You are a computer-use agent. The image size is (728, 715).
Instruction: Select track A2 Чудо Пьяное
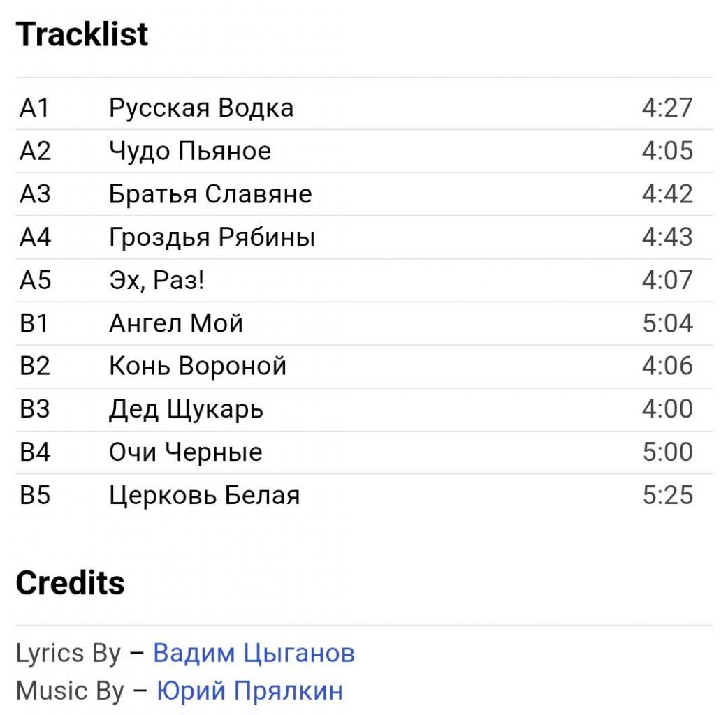coord(364,151)
